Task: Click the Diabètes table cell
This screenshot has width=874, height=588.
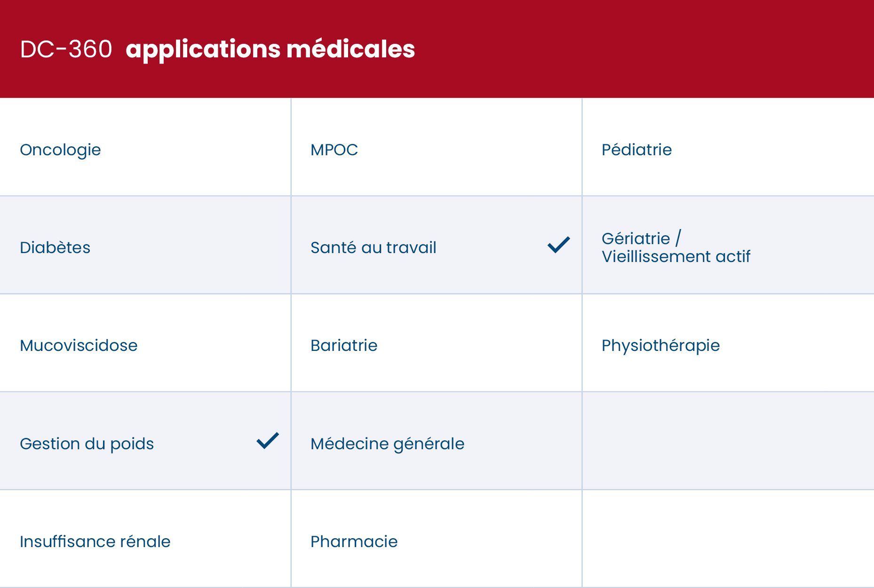Action: [55, 248]
